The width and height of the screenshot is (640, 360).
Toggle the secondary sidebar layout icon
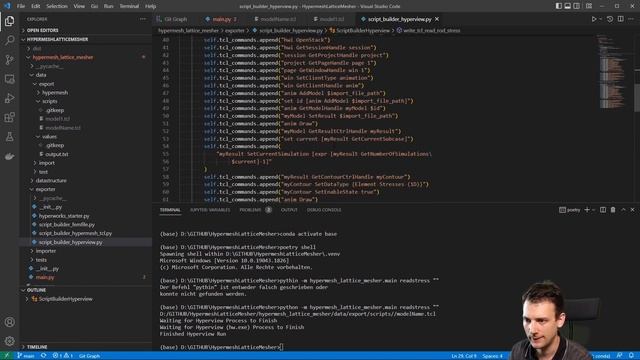coord(577,6)
